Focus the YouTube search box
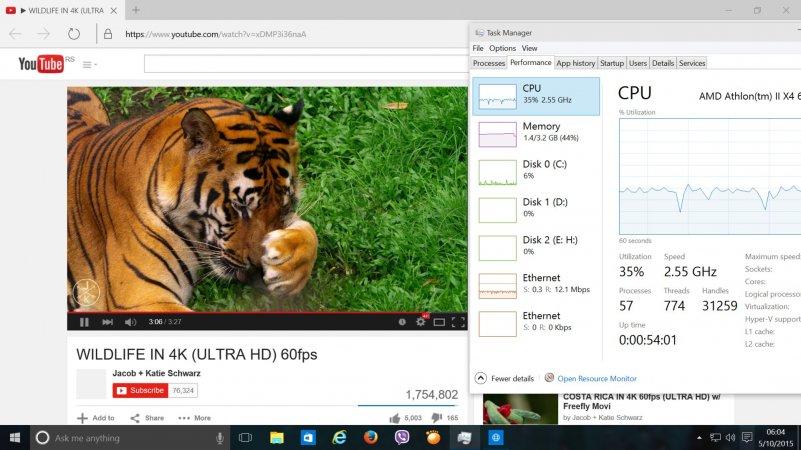 click(x=305, y=64)
